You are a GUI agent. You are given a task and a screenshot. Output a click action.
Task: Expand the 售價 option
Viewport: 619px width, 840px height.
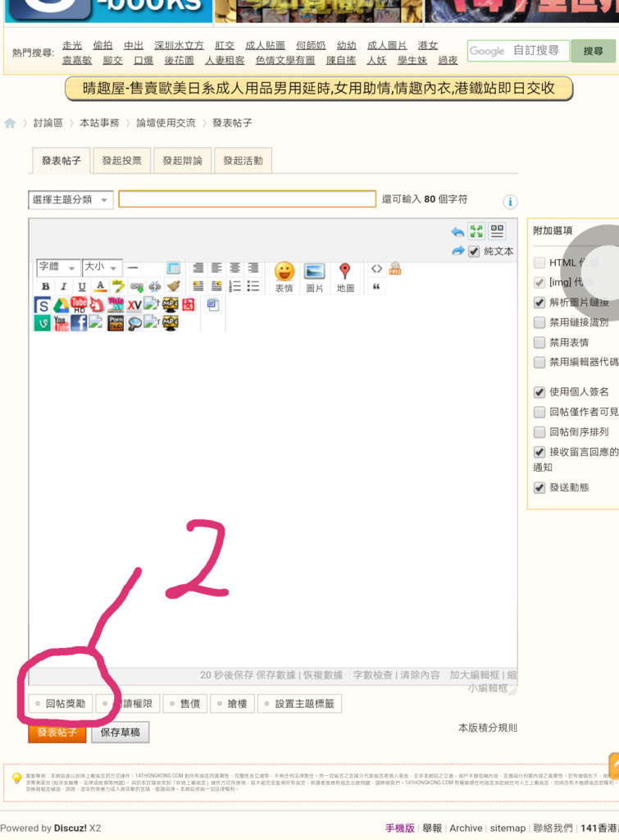[x=186, y=703]
